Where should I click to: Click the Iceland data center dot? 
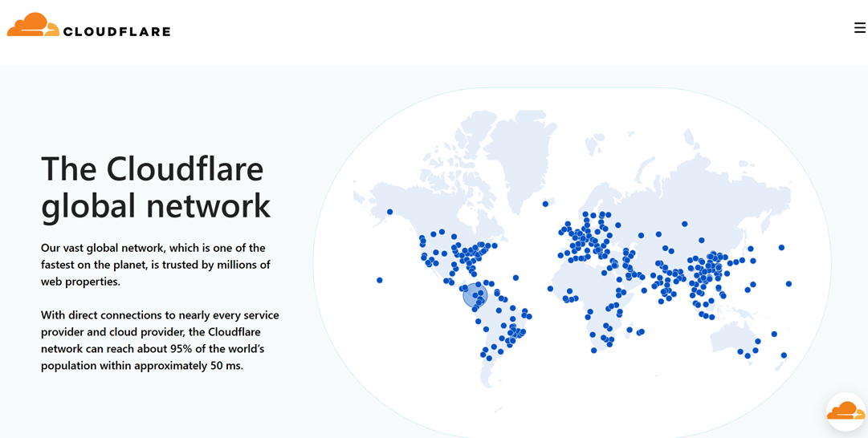545,204
